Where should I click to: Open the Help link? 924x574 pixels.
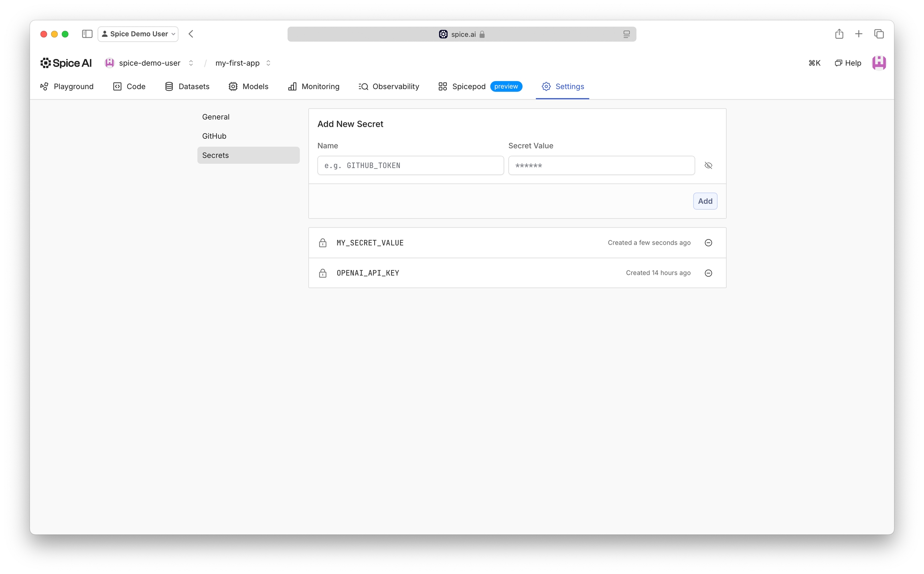(x=848, y=63)
